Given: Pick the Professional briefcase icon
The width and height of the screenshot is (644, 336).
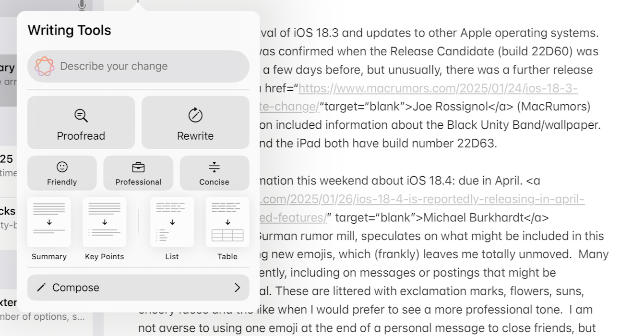Looking at the screenshot, I should (138, 167).
